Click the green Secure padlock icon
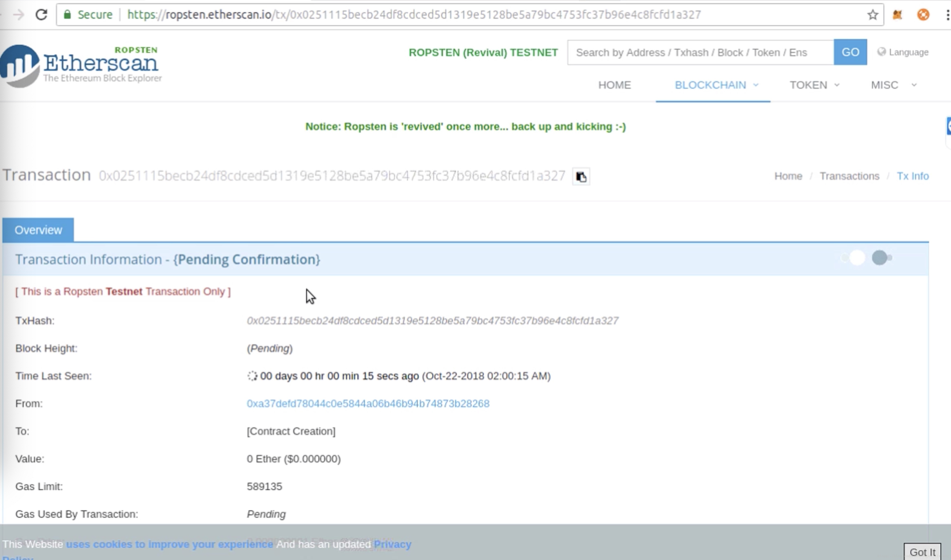951x560 pixels. click(x=68, y=15)
